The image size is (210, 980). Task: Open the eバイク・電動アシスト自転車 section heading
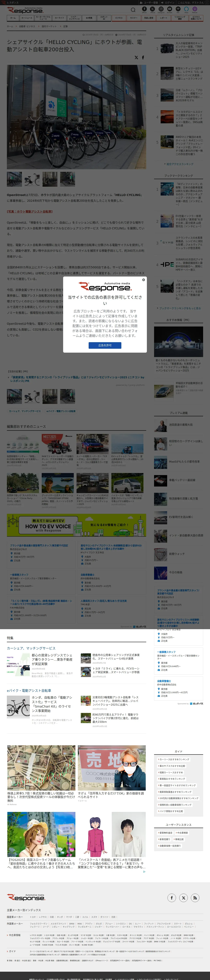[x=29, y=690]
